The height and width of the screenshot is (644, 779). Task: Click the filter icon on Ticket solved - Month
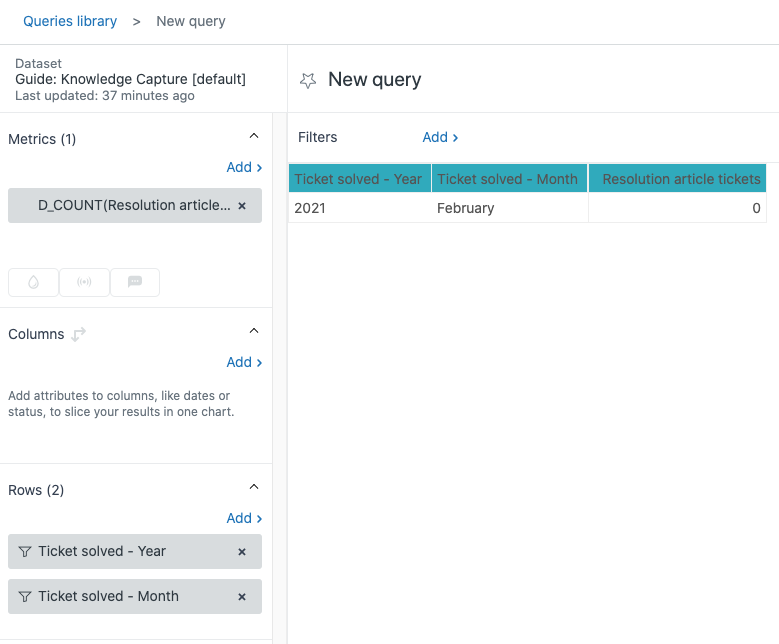tap(25, 597)
